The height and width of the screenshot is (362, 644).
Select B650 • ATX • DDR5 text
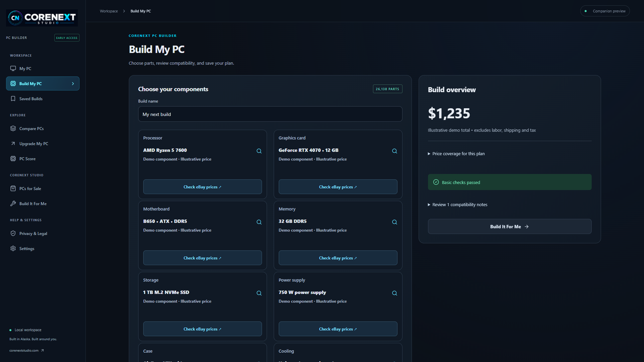click(x=165, y=222)
